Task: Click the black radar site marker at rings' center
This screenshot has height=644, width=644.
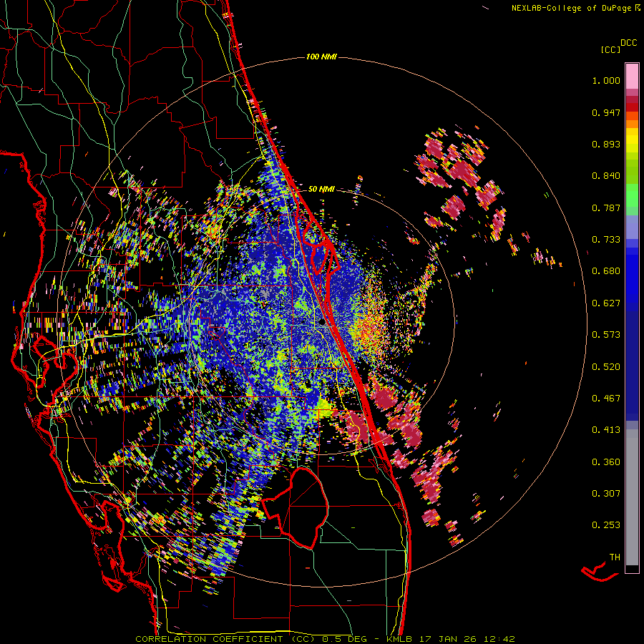Action: pos(322,322)
